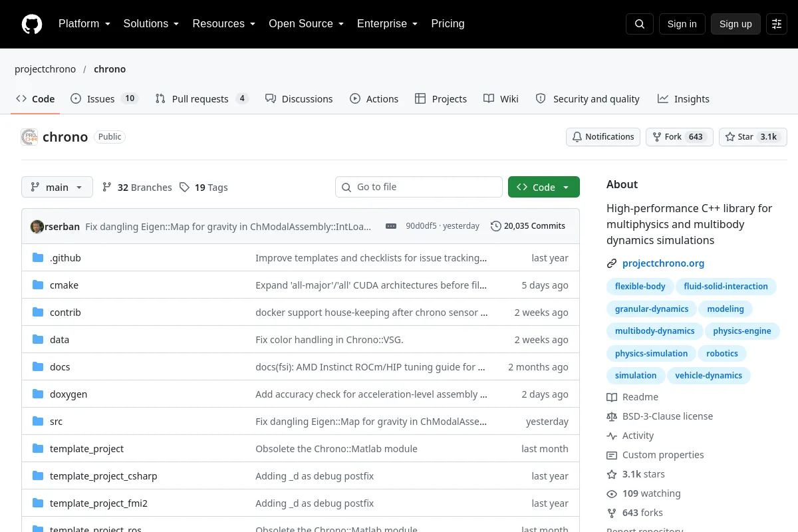Screen dimensions: 798x532
Task: Click the src folder icon
Action: pos(38,421)
